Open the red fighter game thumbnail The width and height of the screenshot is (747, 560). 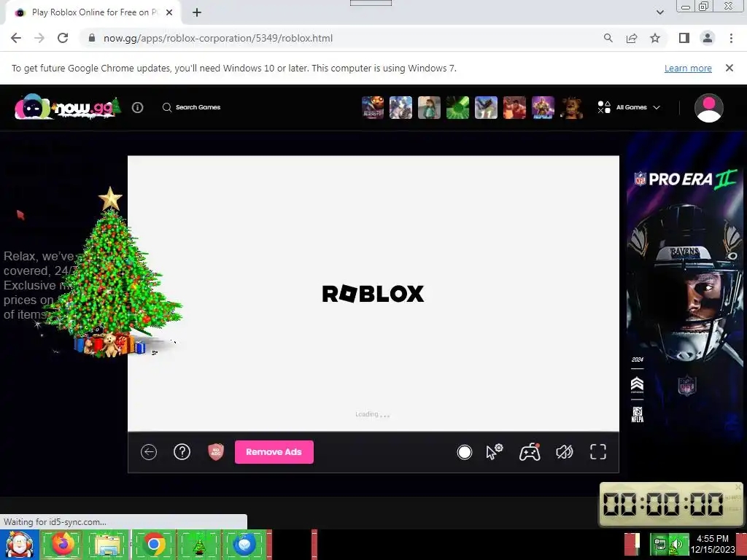point(514,107)
